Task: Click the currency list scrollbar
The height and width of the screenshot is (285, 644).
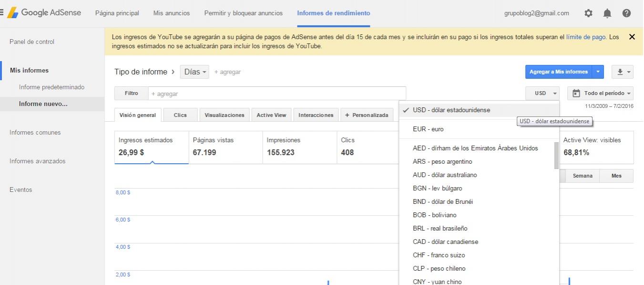Action: click(556, 155)
